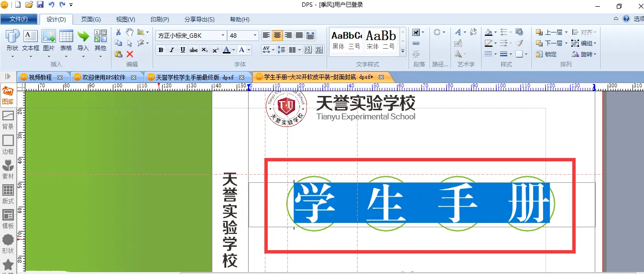Enable left text alignment

[266, 35]
